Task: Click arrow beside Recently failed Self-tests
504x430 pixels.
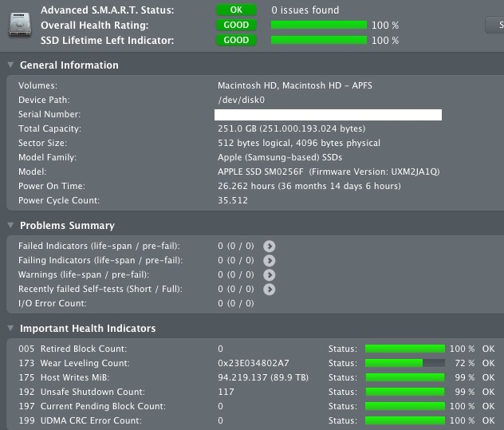Action: click(x=270, y=289)
